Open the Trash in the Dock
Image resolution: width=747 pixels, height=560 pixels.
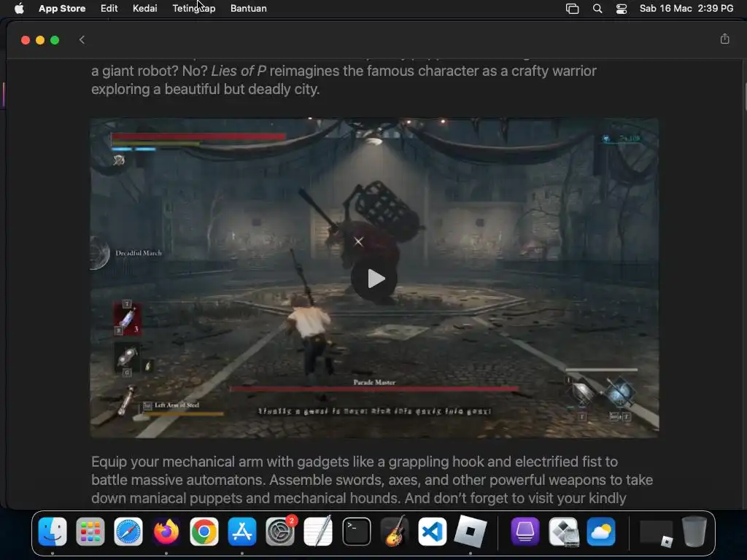point(694,532)
